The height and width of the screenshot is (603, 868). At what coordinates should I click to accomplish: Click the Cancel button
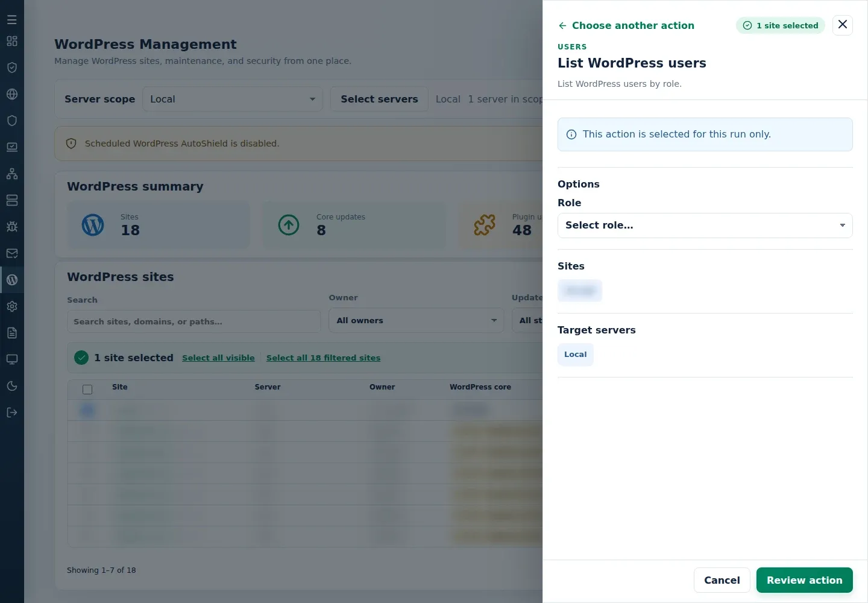pos(722,580)
